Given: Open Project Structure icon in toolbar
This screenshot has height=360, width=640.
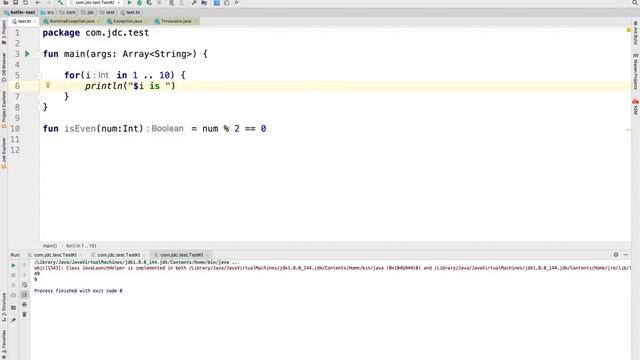Looking at the screenshot, I should [x=204, y=2].
